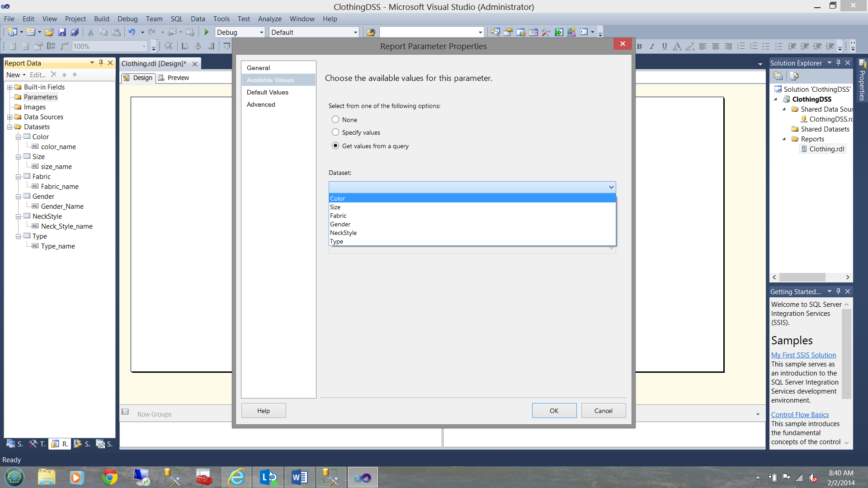Open the Analyze menu
868x488 pixels.
pos(269,19)
